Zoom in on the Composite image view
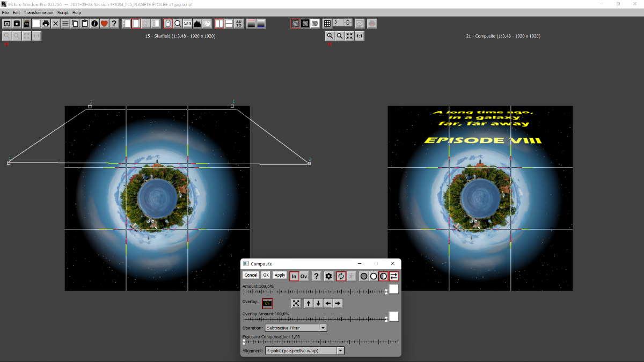 click(330, 36)
